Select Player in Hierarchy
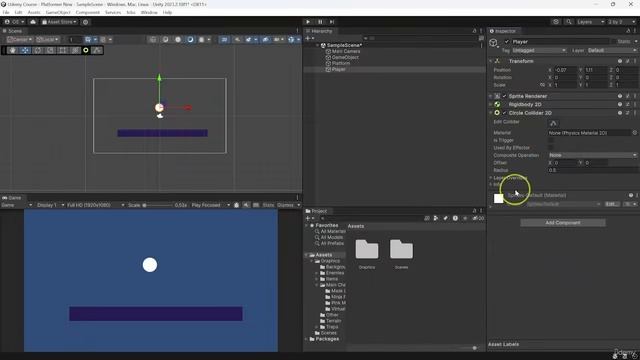The height and width of the screenshot is (360, 640). [338, 69]
